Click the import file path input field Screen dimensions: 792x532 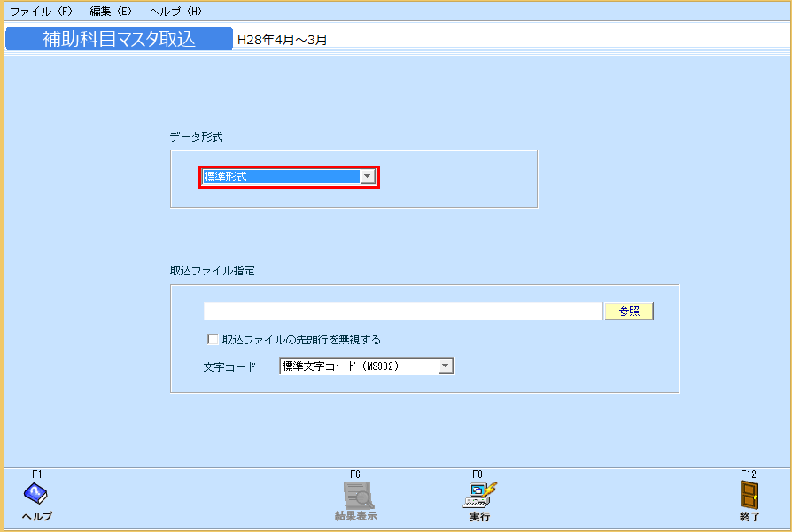click(x=399, y=310)
